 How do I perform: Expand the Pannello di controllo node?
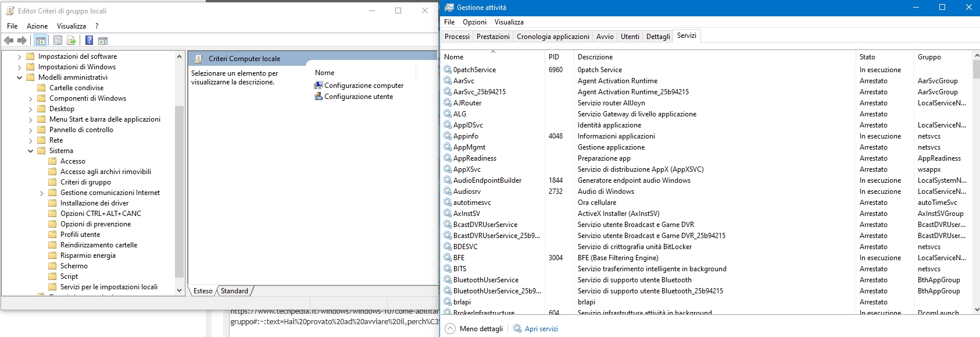tap(30, 130)
